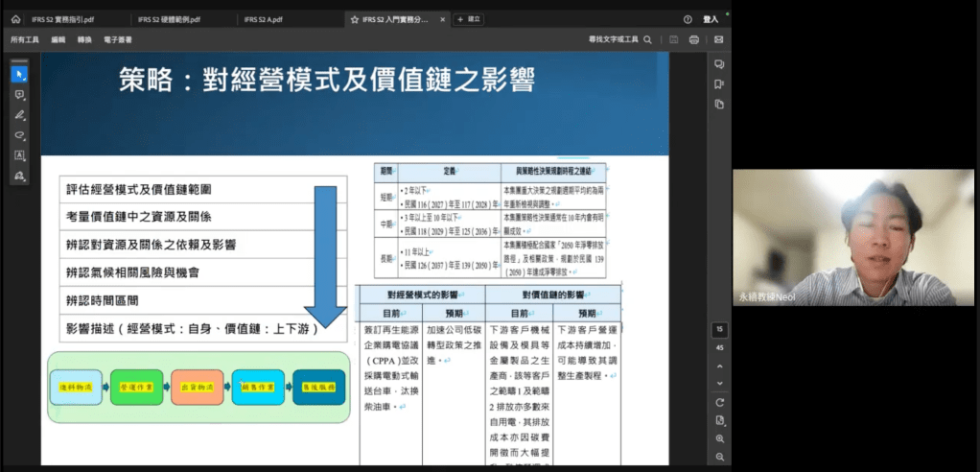Select the arrow selection tool
Image resolution: width=980 pixels, height=472 pixels.
(19, 74)
